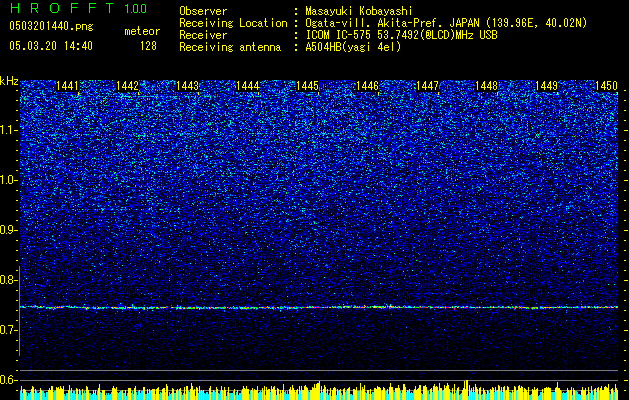Click the 'Observer' field label

click(x=203, y=11)
